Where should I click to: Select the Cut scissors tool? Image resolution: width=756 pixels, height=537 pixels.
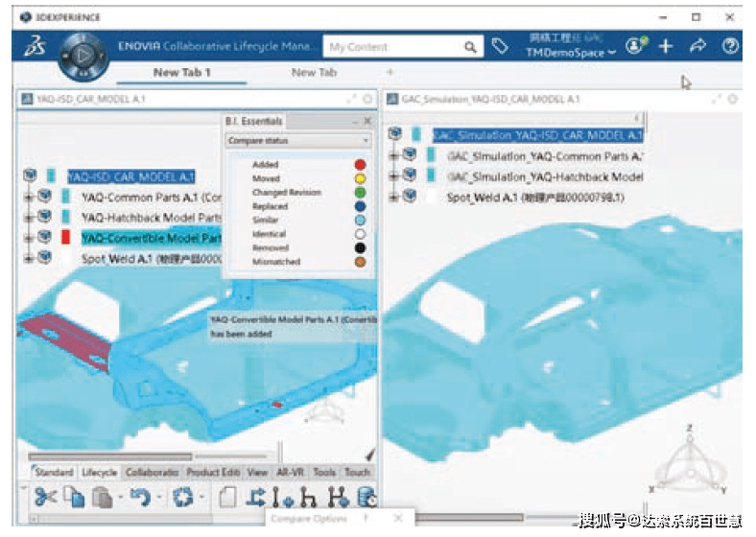tap(46, 497)
